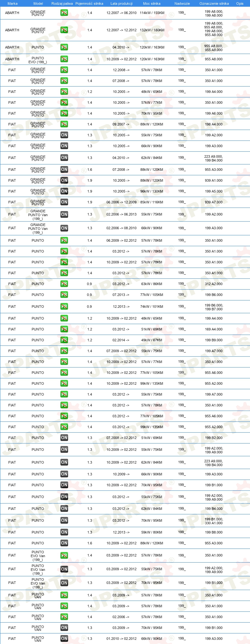Click ON icon in 199 B1.000, 330 A1.000 row

(x=64, y=520)
